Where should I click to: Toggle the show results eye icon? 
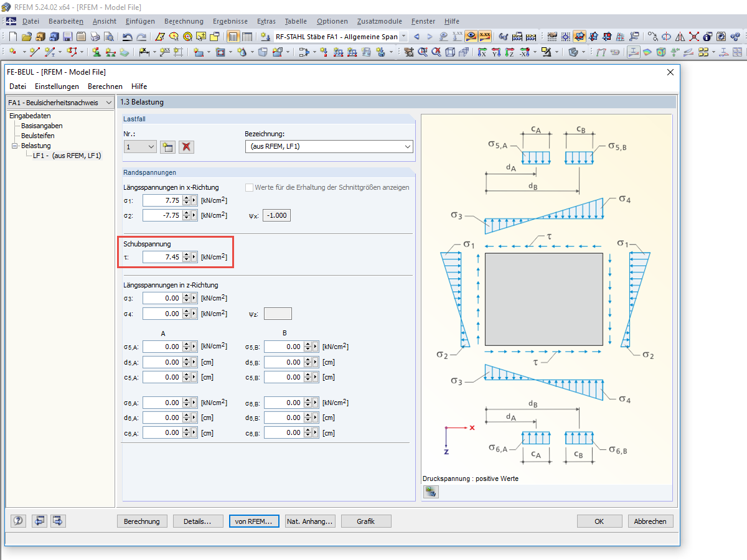pyautogui.click(x=471, y=37)
